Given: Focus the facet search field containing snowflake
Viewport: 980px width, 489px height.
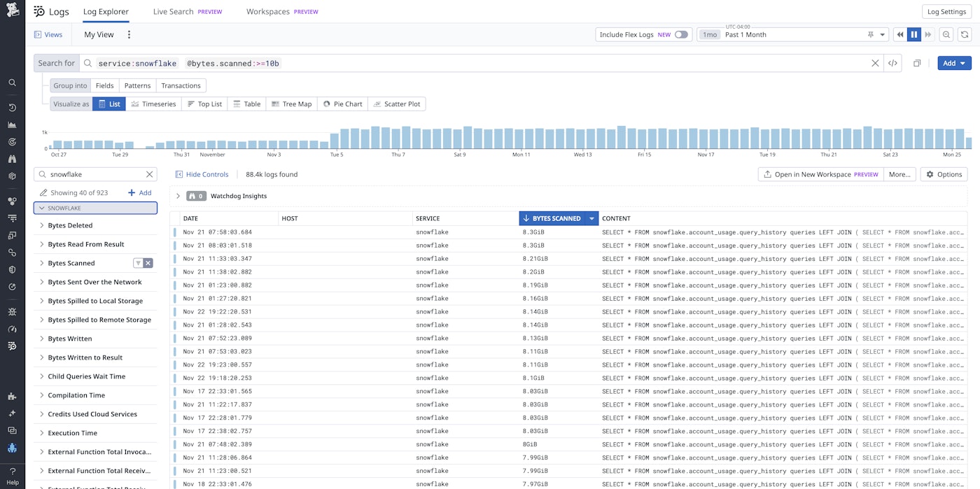Looking at the screenshot, I should 94,174.
